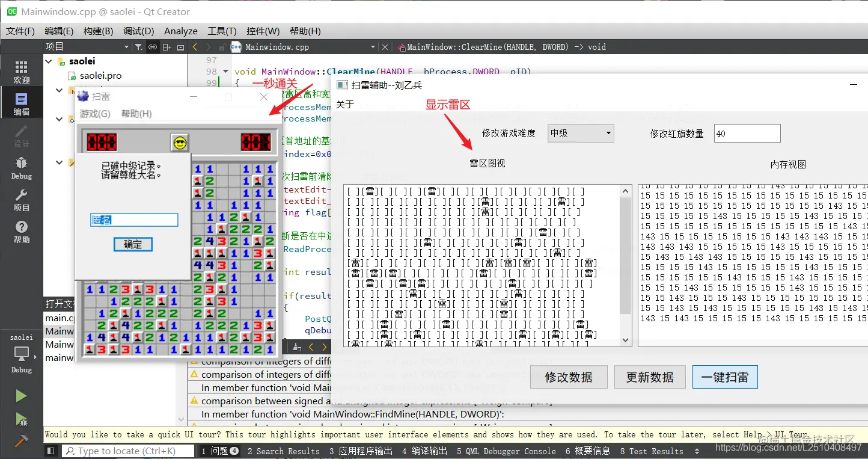
Task: Open the 游戏(G) menu in Minesweeper
Action: pos(96,113)
